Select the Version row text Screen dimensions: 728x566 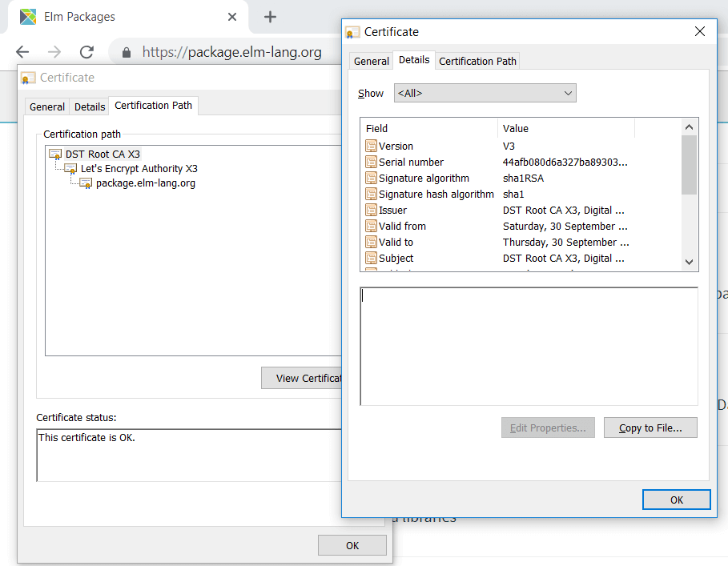click(x=396, y=147)
